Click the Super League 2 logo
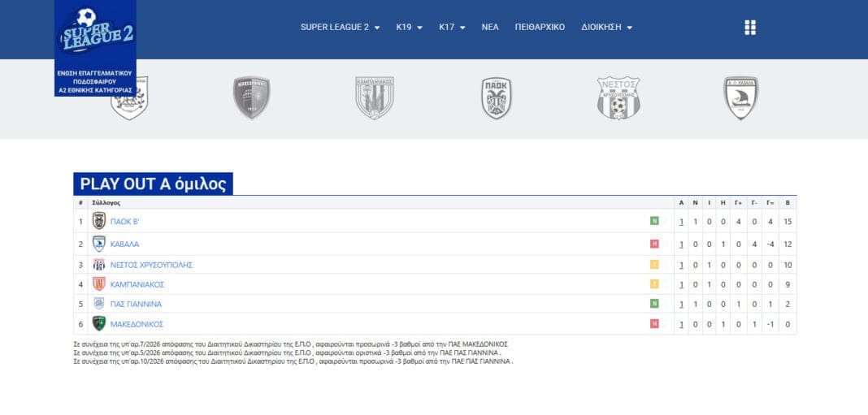868x415 pixels. [95, 32]
